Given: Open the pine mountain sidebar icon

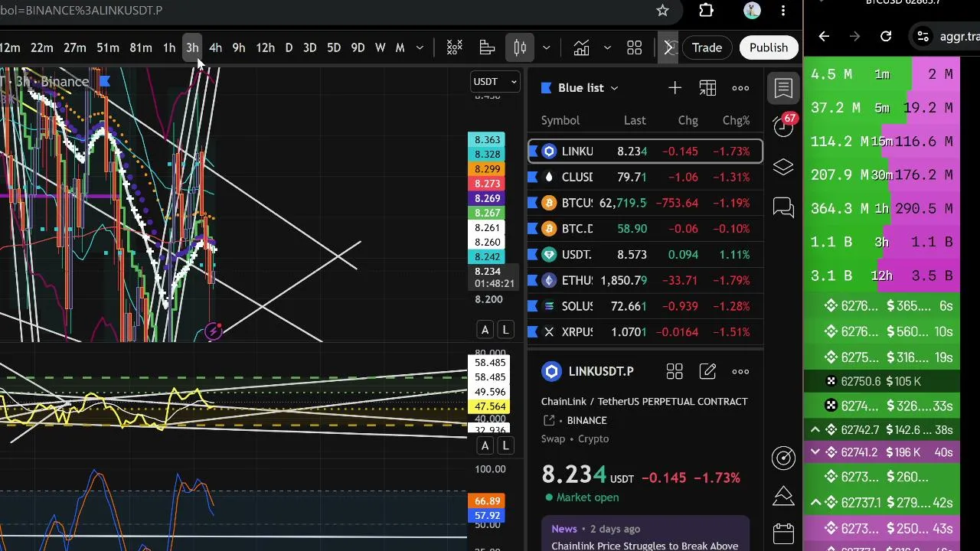Looking at the screenshot, I should 783,495.
